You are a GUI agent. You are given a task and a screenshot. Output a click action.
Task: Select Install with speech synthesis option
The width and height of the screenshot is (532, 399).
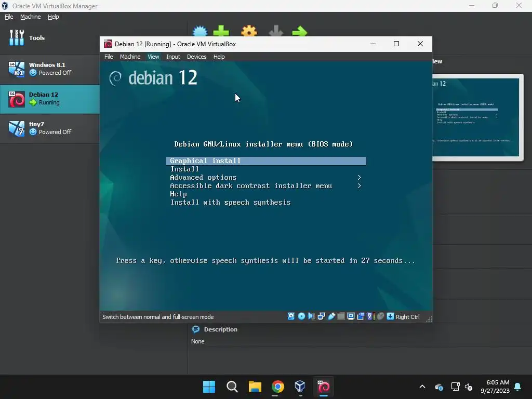tap(231, 203)
